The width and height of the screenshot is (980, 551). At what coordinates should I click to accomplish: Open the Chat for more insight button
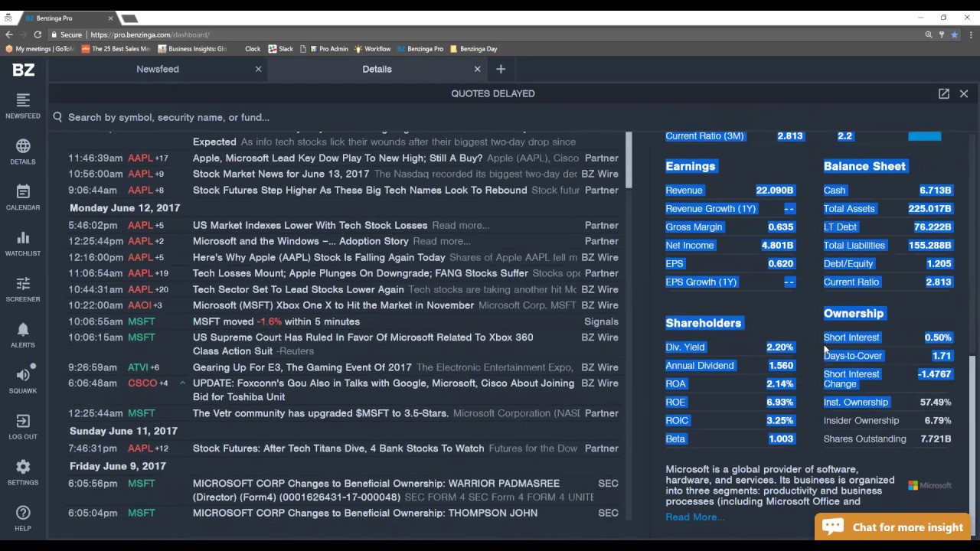pos(893,527)
